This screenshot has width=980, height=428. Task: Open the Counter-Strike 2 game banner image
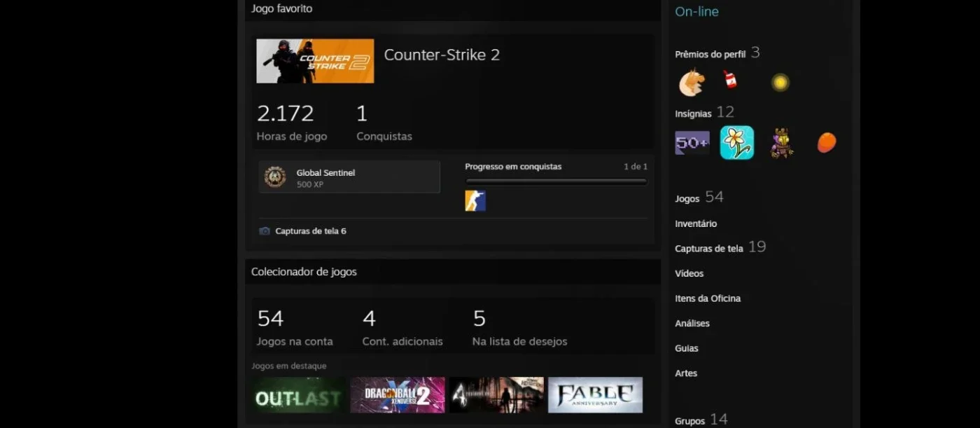pyautogui.click(x=315, y=61)
